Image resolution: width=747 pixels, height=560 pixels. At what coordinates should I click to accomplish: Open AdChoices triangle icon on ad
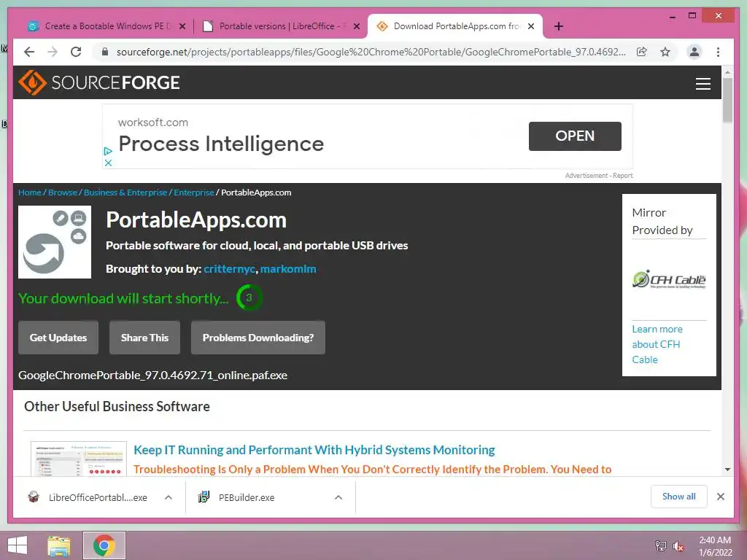click(108, 151)
